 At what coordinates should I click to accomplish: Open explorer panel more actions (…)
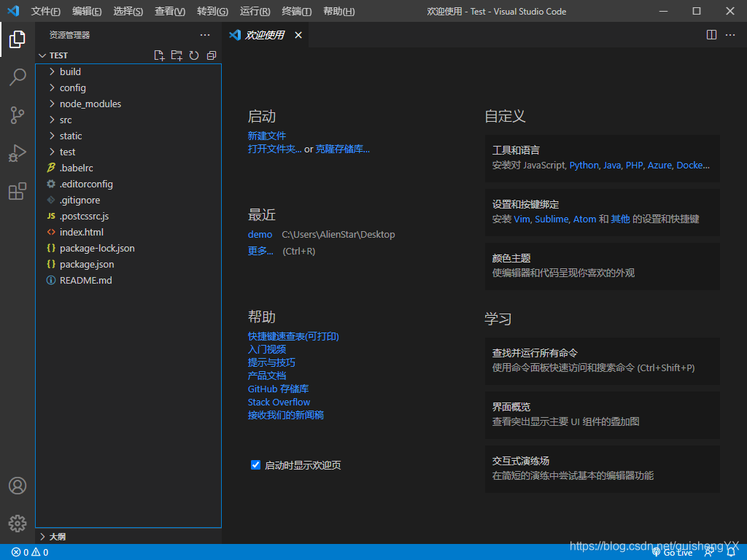click(x=205, y=35)
